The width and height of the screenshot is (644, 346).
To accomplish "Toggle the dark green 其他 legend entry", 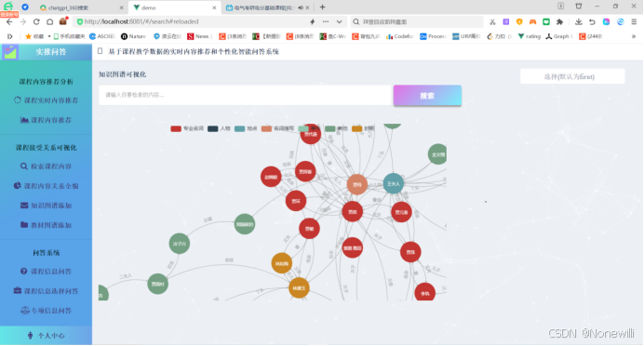I will [336, 128].
